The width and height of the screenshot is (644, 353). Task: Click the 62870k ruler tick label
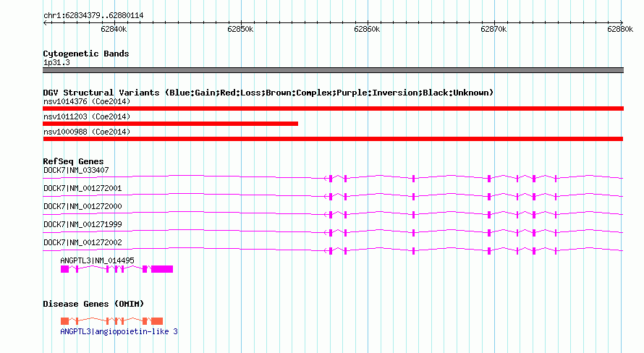(493, 29)
